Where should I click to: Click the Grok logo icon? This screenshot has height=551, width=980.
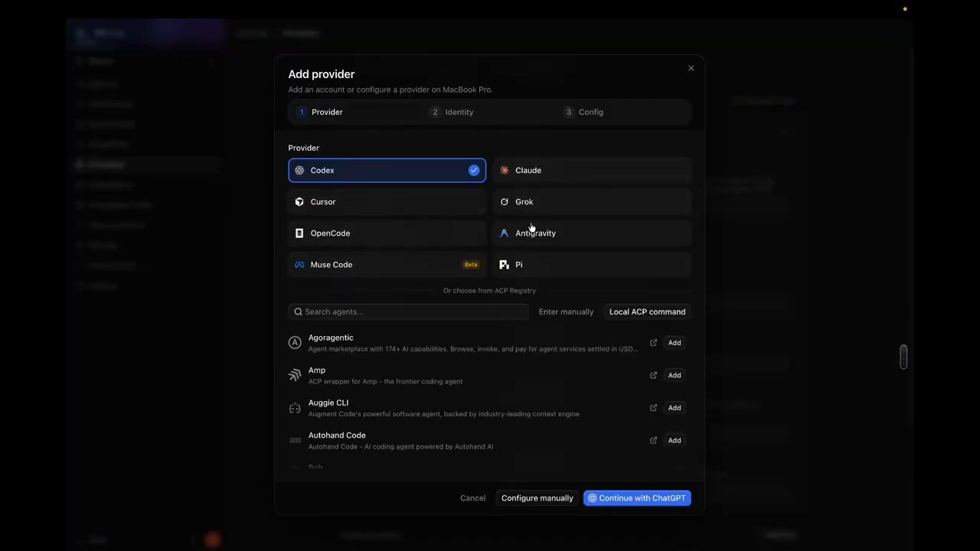504,201
